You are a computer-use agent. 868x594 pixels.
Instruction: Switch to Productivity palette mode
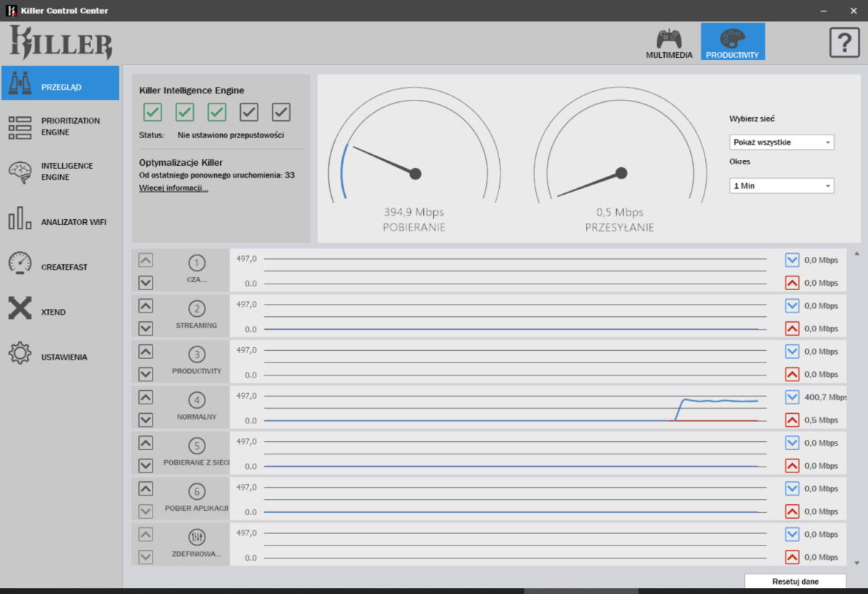732,43
